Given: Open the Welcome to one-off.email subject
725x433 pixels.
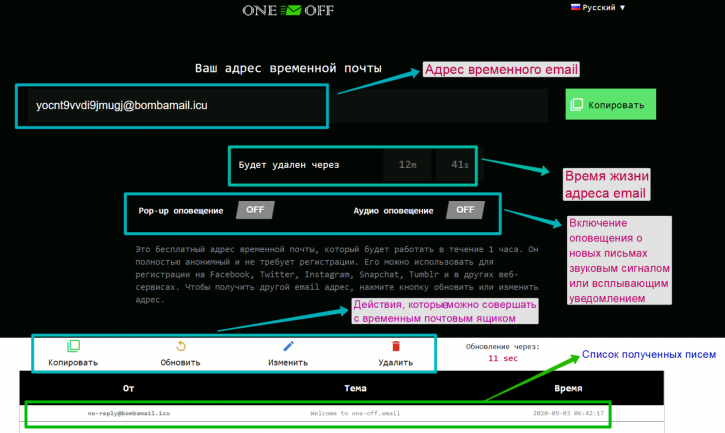Looking at the screenshot, I should pos(355,413).
